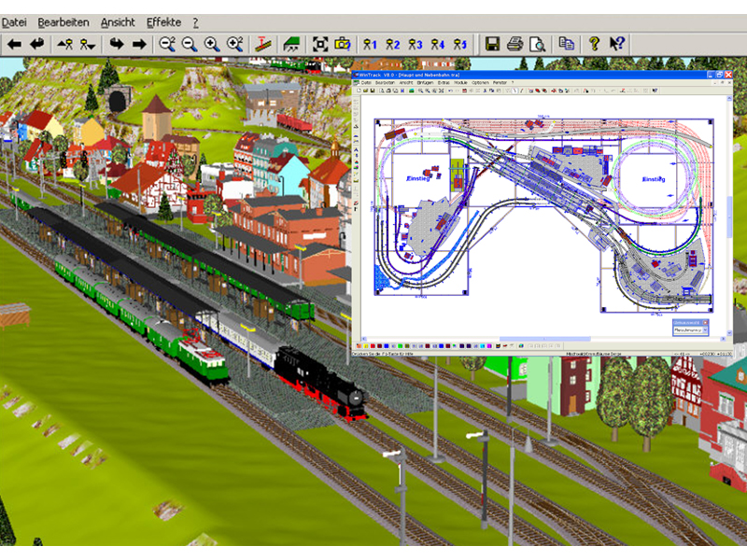This screenshot has height=560, width=747.
Task: Click the zoom in magnifier icon
Action: [x=212, y=43]
